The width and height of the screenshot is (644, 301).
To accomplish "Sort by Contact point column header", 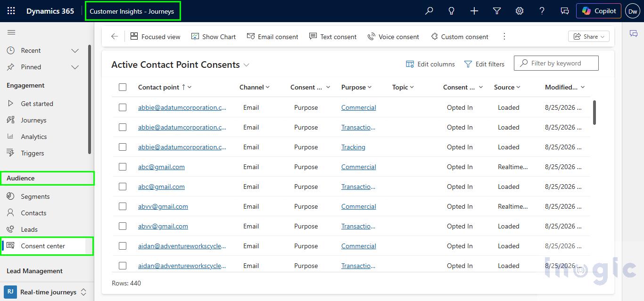I will (x=165, y=87).
